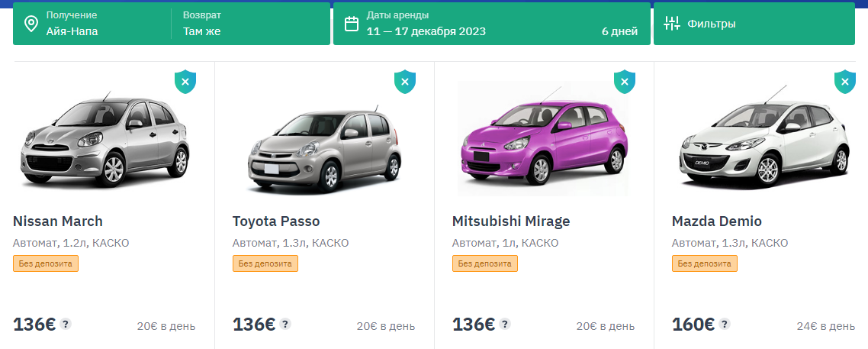Open the Nissan March title link
868x349 pixels.
(58, 221)
